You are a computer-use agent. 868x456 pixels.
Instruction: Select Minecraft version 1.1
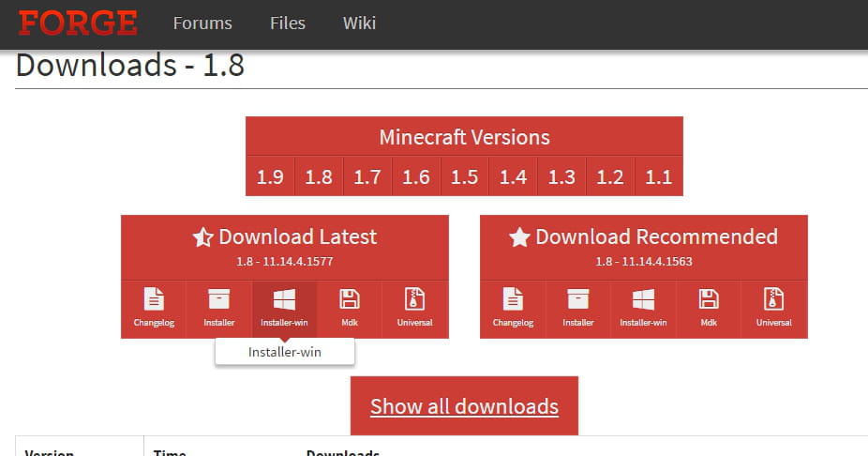click(659, 176)
